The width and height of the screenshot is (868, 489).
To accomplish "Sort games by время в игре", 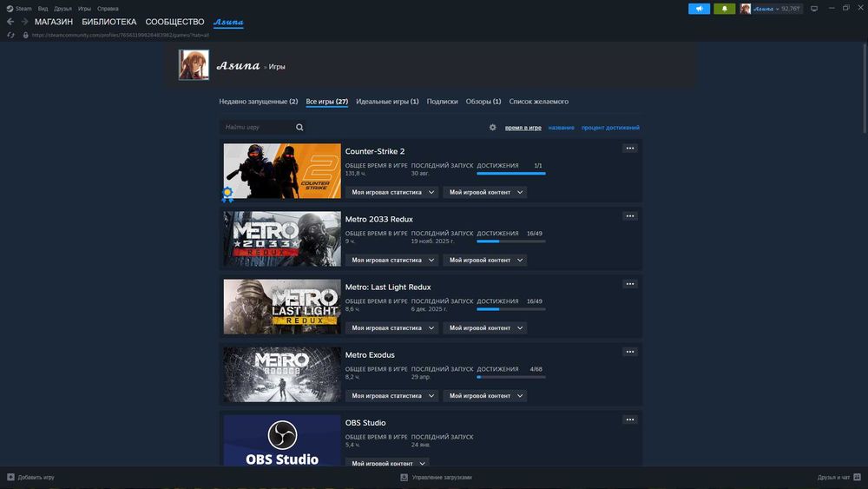I will [x=523, y=128].
